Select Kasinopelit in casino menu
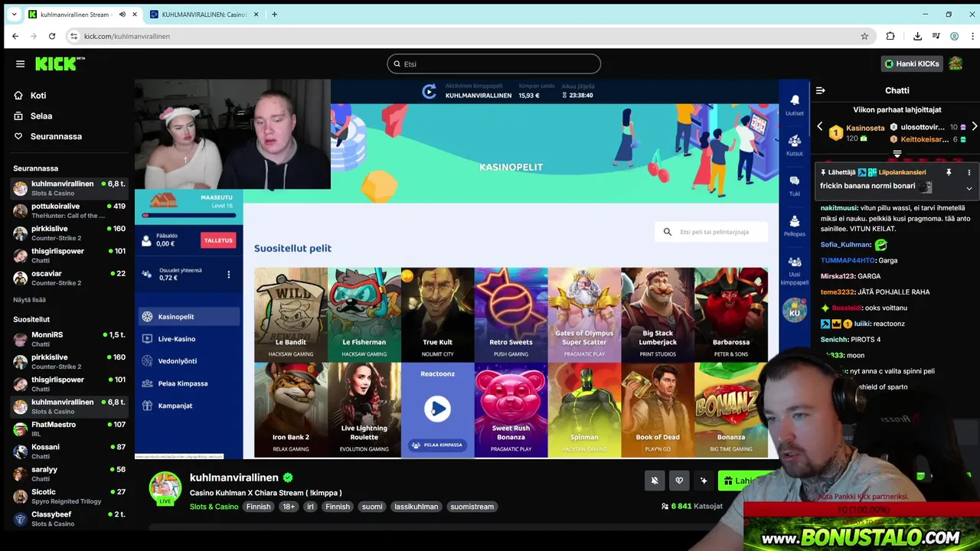The height and width of the screenshot is (551, 980). click(x=189, y=317)
